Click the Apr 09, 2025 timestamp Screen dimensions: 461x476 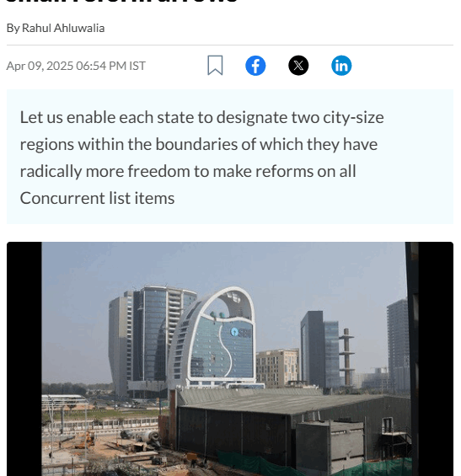tap(76, 66)
